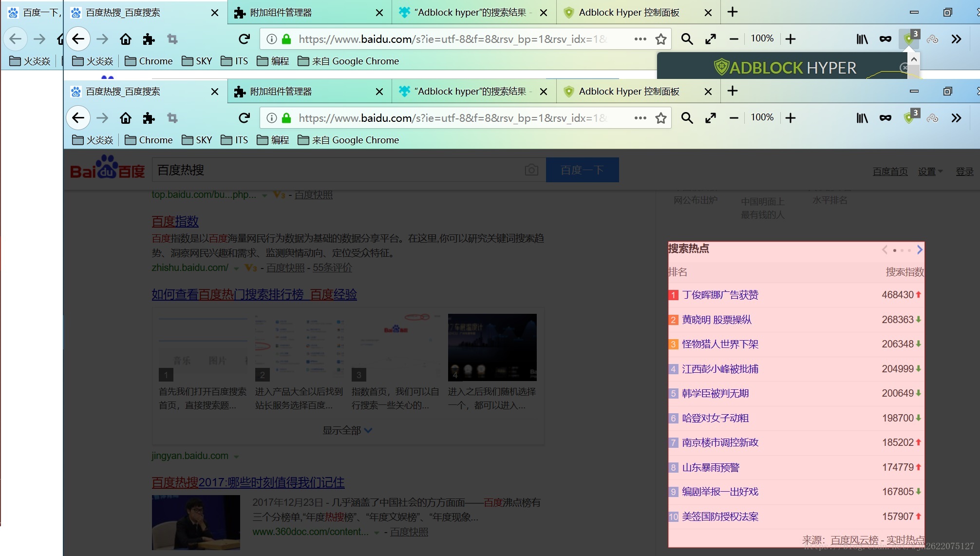The height and width of the screenshot is (556, 980).
Task: Enter full screen via arrows icon in front window
Action: coord(711,118)
